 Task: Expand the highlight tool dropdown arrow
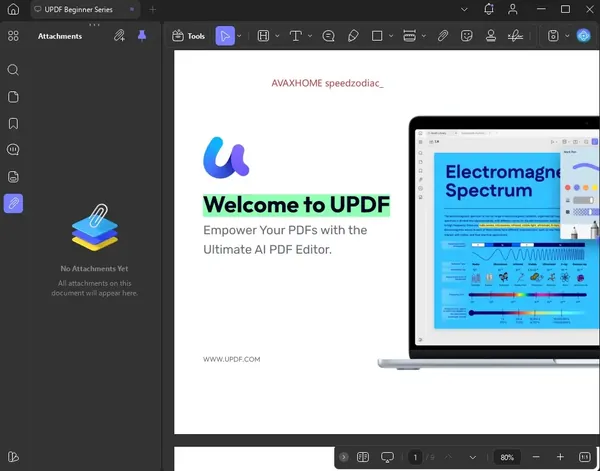tap(277, 36)
